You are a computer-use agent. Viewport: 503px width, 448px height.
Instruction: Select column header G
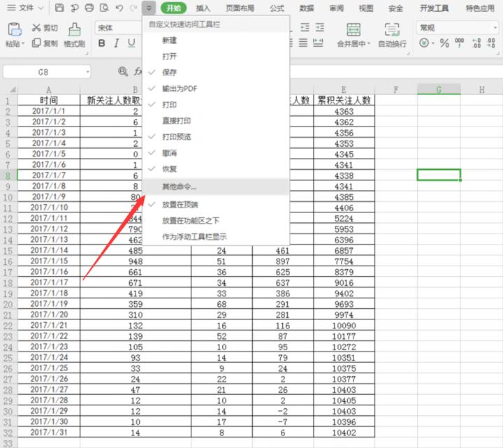(x=439, y=89)
